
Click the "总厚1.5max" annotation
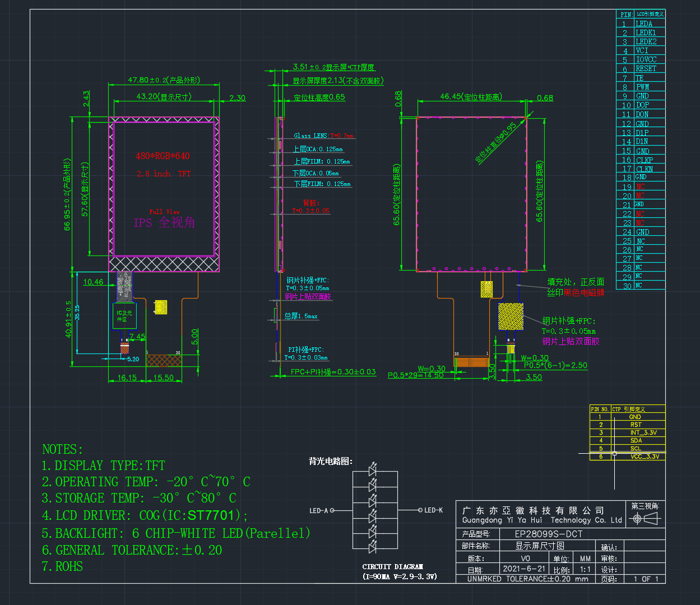(300, 316)
